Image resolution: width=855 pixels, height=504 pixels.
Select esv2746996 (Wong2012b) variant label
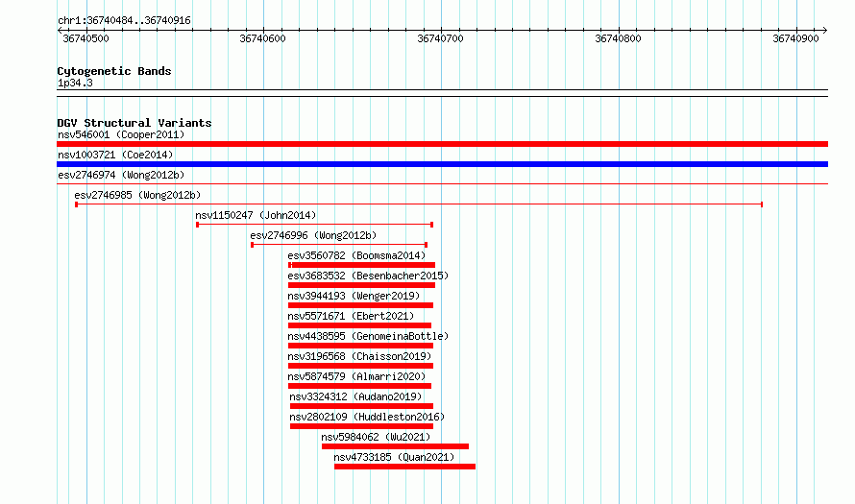coord(313,235)
